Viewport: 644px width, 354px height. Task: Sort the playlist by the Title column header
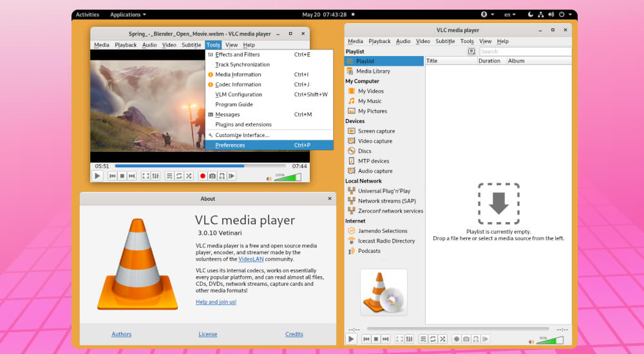point(451,61)
